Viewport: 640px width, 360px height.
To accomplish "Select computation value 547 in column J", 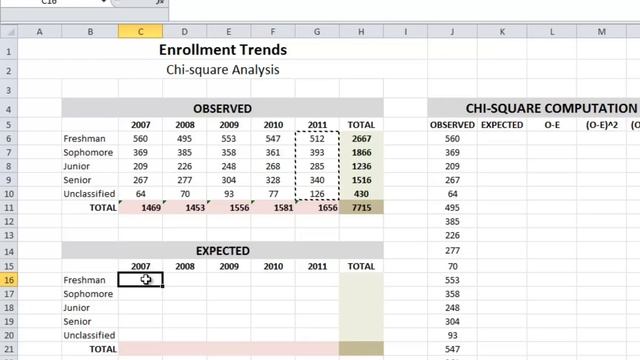I will [452, 349].
